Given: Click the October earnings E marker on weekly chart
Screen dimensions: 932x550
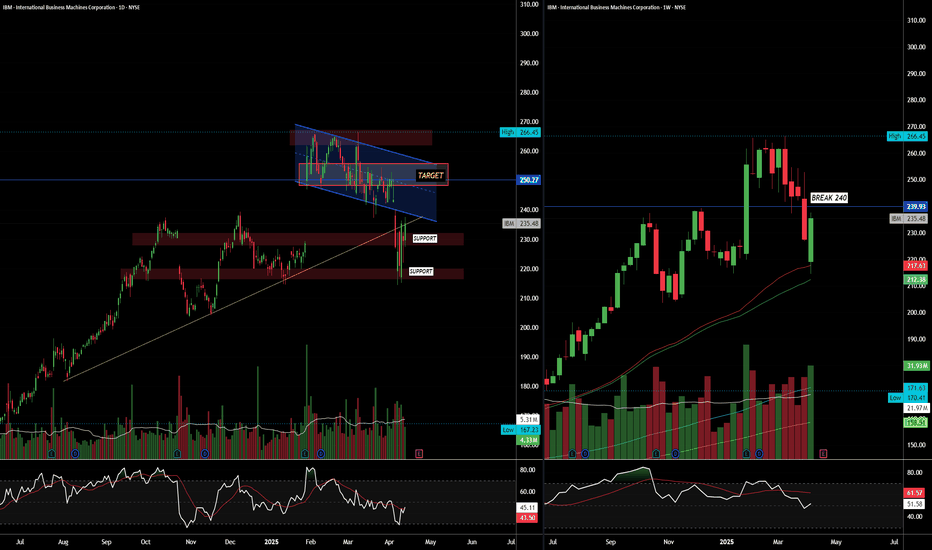Looking at the screenshot, I should pos(656,454).
